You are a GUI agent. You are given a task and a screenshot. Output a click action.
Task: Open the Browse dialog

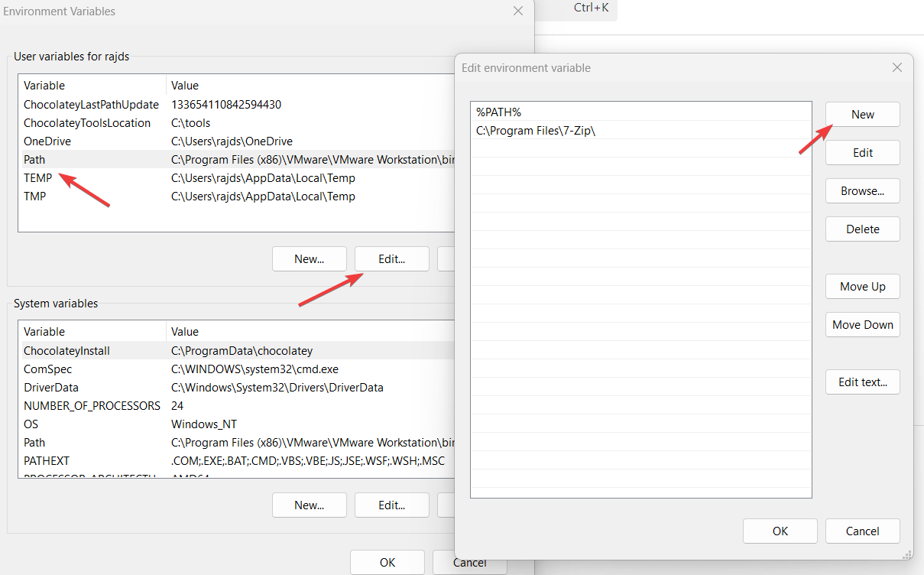tap(862, 190)
